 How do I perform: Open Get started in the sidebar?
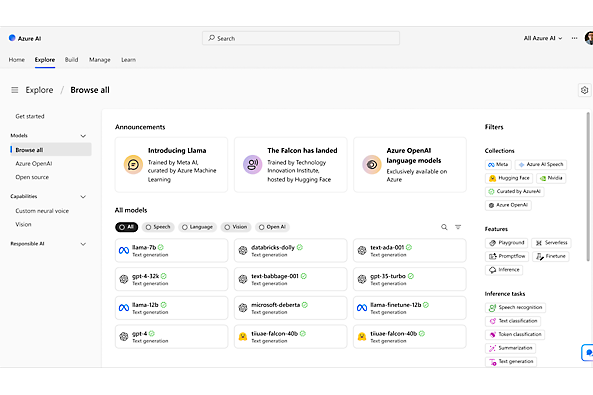point(30,117)
